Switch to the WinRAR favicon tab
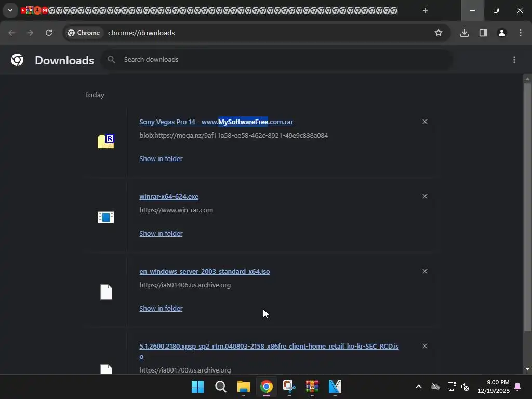 [x=30, y=10]
